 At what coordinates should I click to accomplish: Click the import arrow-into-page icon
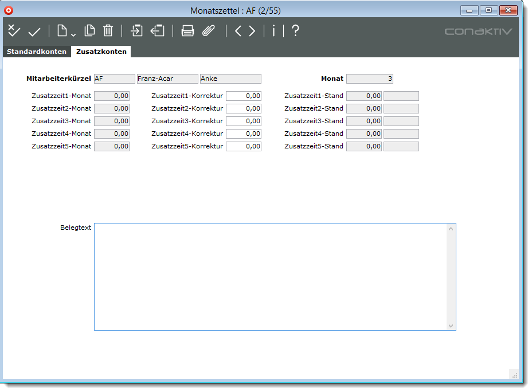pyautogui.click(x=136, y=31)
